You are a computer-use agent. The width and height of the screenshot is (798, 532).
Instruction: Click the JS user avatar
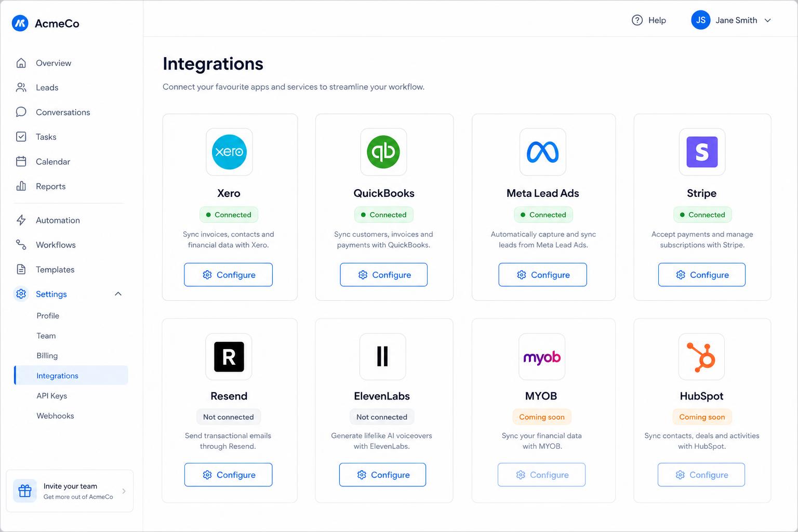700,20
